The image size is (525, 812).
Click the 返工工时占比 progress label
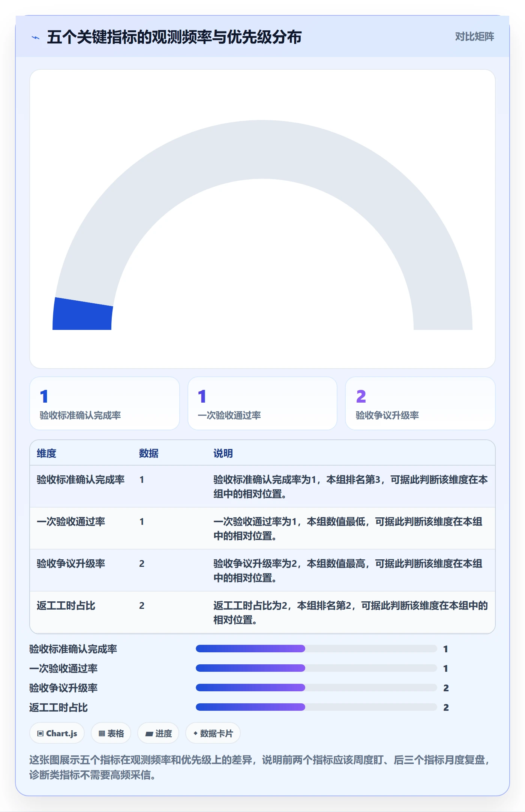click(x=58, y=707)
